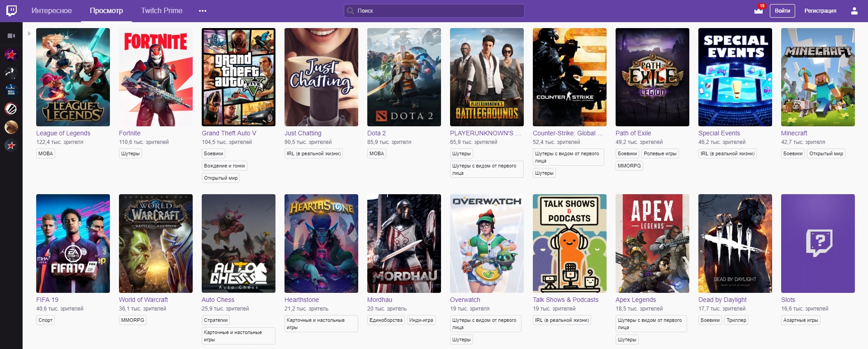Open the Just Chatting cover image
Viewport: 868px width, 349px height.
321,77
